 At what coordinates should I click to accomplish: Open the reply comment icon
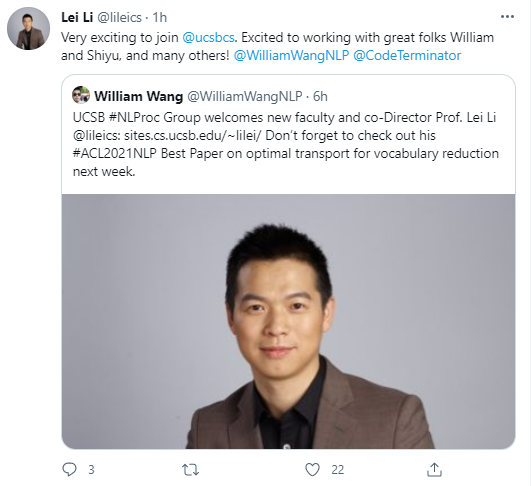tap(70, 470)
